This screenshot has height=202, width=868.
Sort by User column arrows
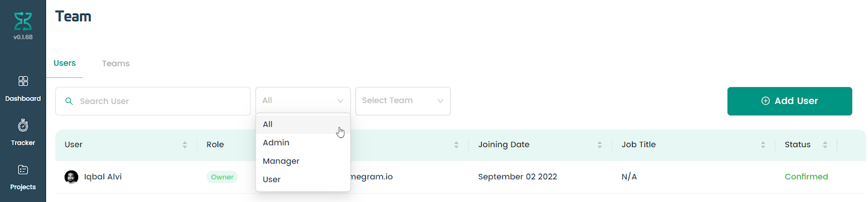coord(184,145)
